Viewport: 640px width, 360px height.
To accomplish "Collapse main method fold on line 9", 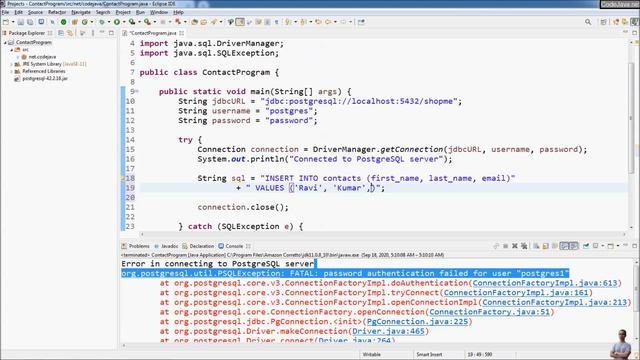I will click(x=137, y=91).
